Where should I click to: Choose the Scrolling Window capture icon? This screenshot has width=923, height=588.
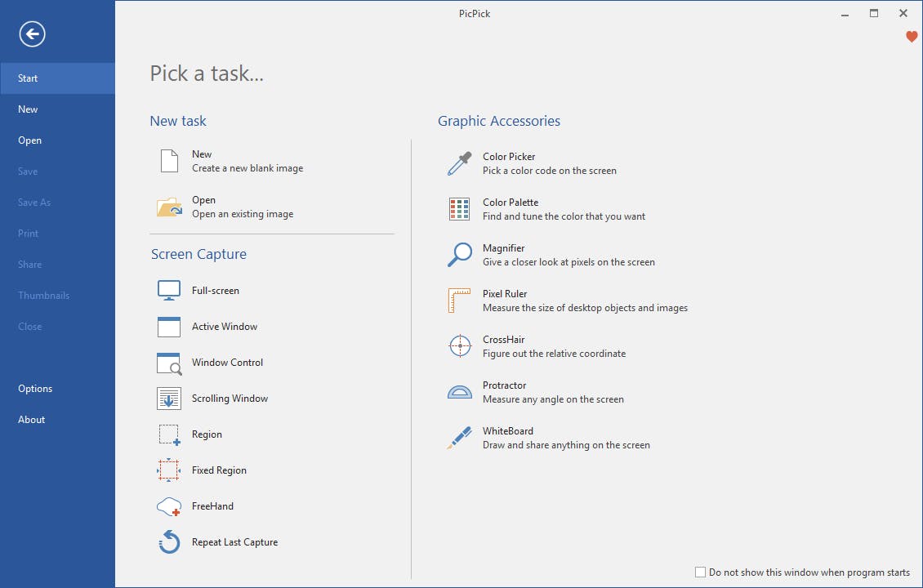(x=169, y=399)
